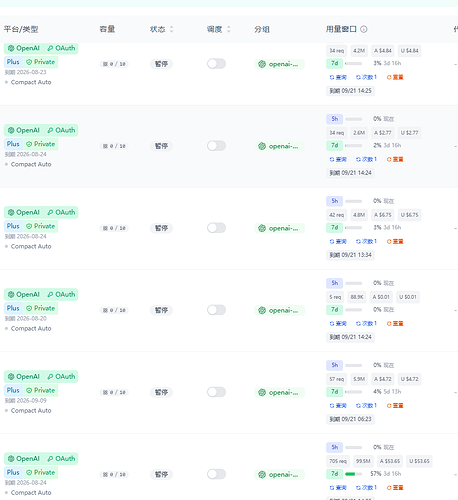Open the openai group tag in the $2.77 row
Screen dimensions: 458x500
coord(279,146)
